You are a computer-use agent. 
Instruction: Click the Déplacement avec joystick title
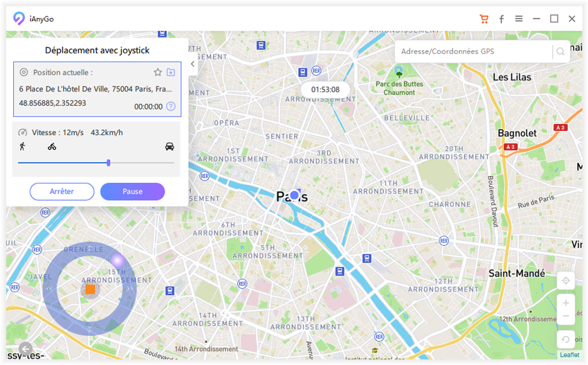[x=97, y=51]
